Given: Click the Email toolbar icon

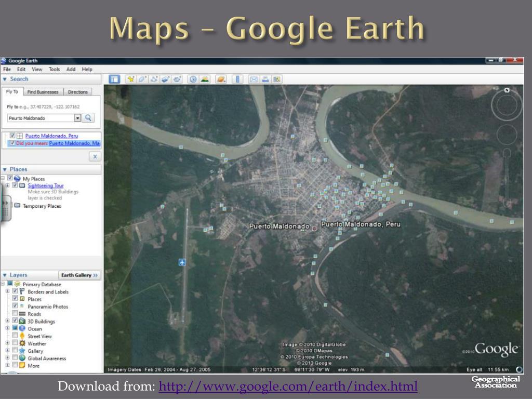Looking at the screenshot, I should pyautogui.click(x=254, y=79).
